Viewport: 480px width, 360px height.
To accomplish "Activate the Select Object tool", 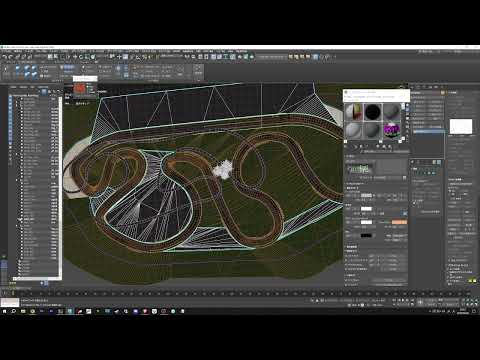I will point(50,57).
